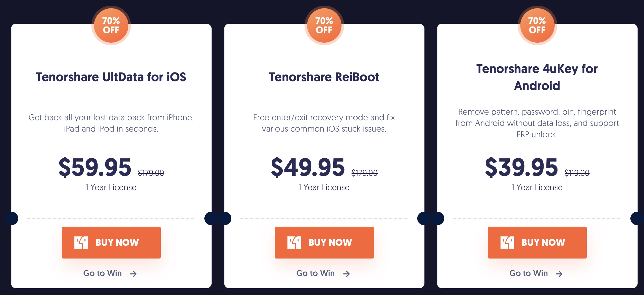
Task: Click the arrow beside 4uKey's Go to Win
Action: 559,274
